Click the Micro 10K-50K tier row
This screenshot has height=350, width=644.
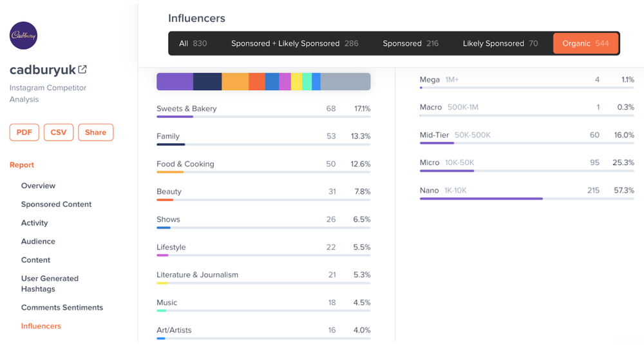point(527,164)
